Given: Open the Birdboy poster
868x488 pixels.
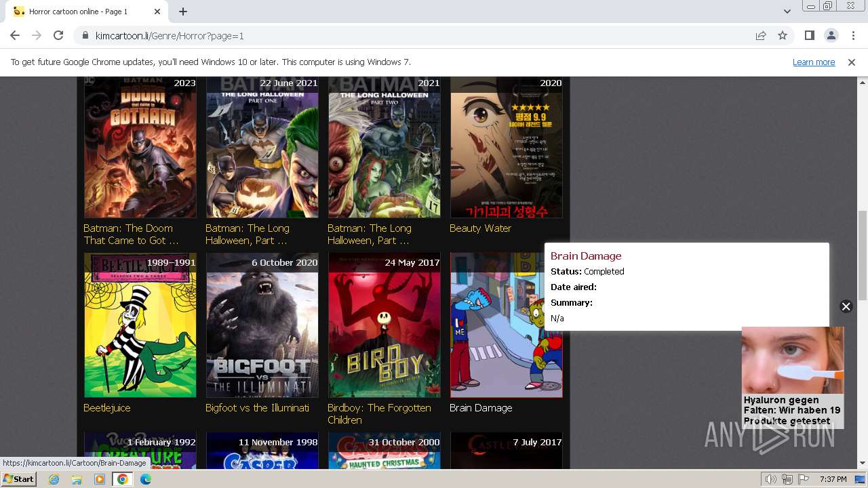Looking at the screenshot, I should point(384,325).
